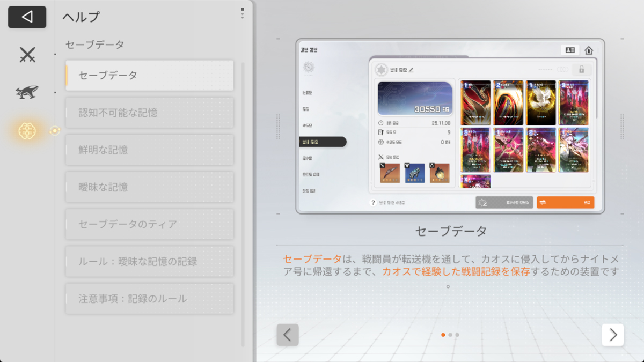This screenshot has width=644, height=362.
Task: Go to the next help slide
Action: coord(612,335)
